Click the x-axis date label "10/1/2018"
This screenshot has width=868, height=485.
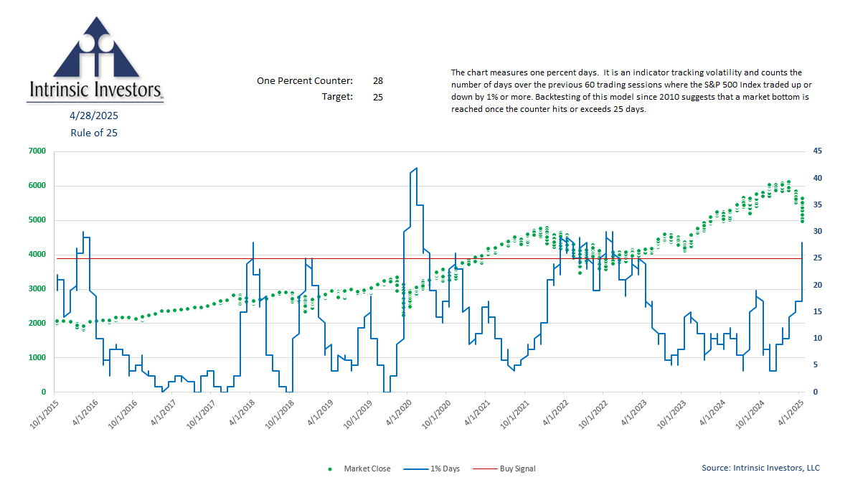[x=279, y=415]
